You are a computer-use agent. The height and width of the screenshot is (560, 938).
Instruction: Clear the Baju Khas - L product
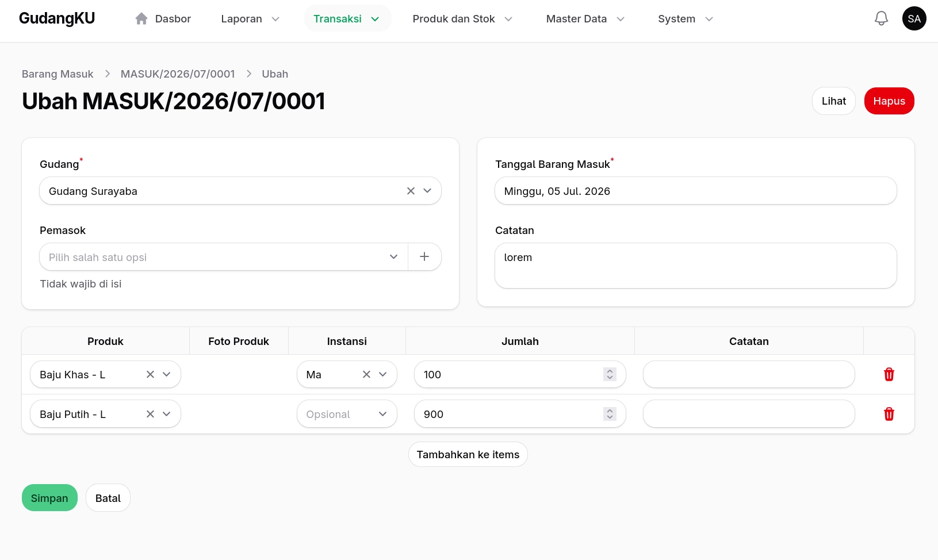pos(150,374)
